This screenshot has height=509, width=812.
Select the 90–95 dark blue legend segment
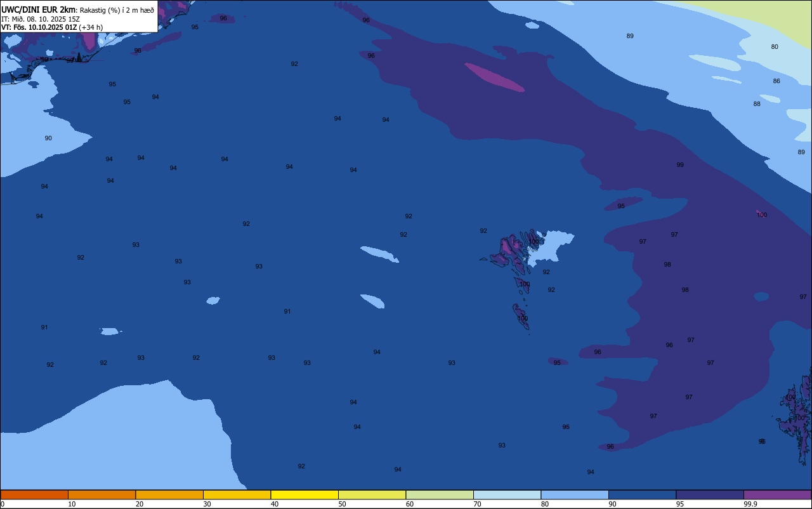642,494
